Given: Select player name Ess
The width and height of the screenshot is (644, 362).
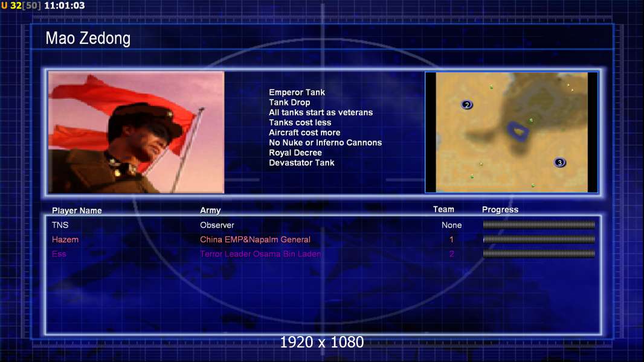Looking at the screenshot, I should coord(59,254).
